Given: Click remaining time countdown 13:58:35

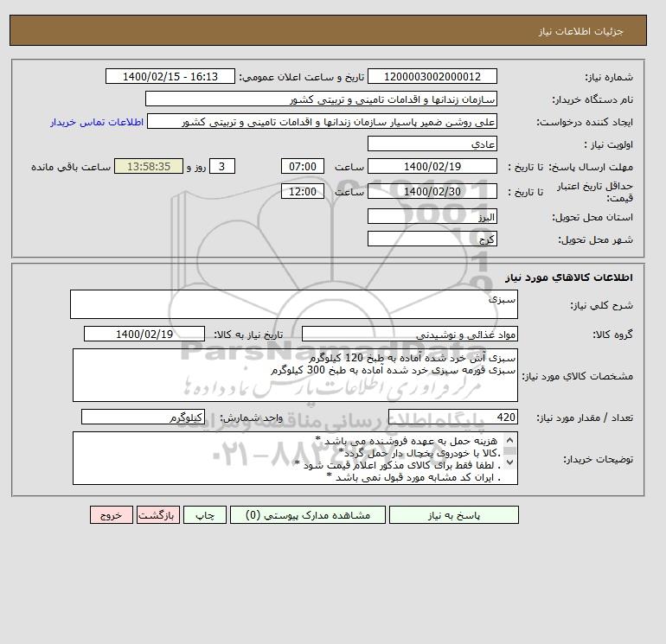Looking at the screenshot, I should pyautogui.click(x=149, y=167).
